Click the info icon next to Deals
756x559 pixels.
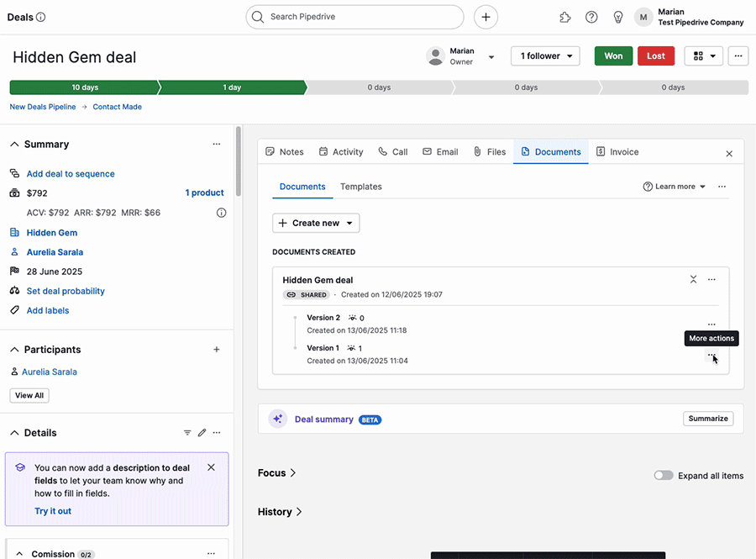(41, 18)
